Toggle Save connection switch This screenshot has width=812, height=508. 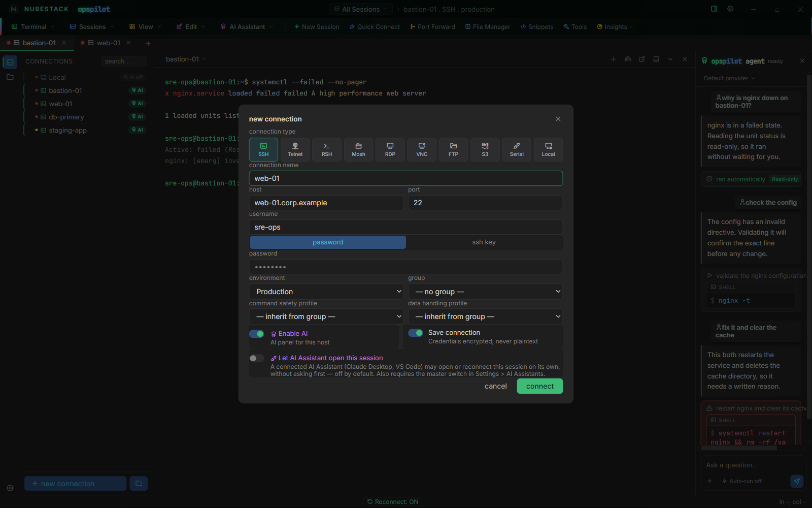pyautogui.click(x=416, y=333)
